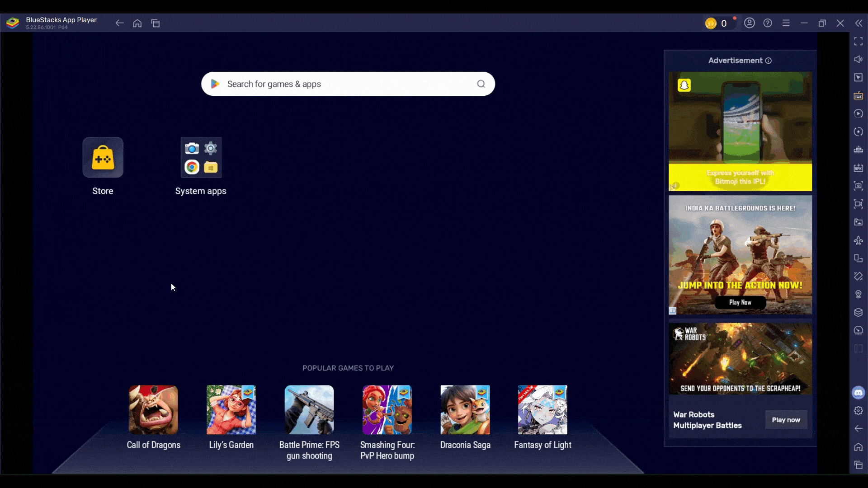Click the eco mode gauge icon
The width and height of the screenshot is (868, 488).
click(x=859, y=331)
